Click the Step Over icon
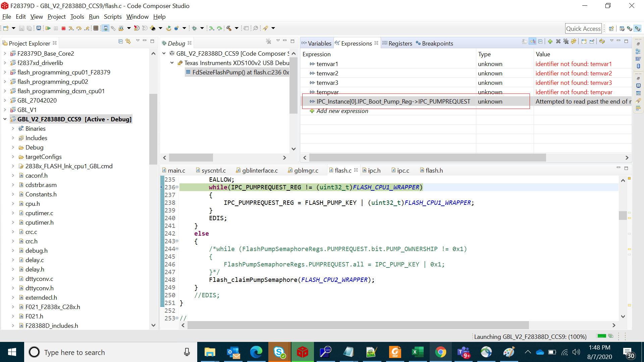Screen dimensions: 644x362 click(79, 28)
